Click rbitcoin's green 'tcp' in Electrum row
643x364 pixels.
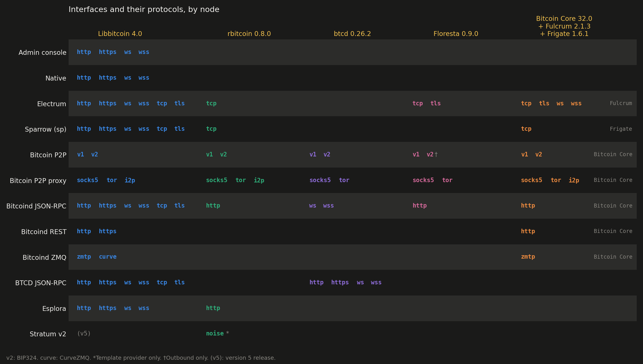click(x=211, y=103)
